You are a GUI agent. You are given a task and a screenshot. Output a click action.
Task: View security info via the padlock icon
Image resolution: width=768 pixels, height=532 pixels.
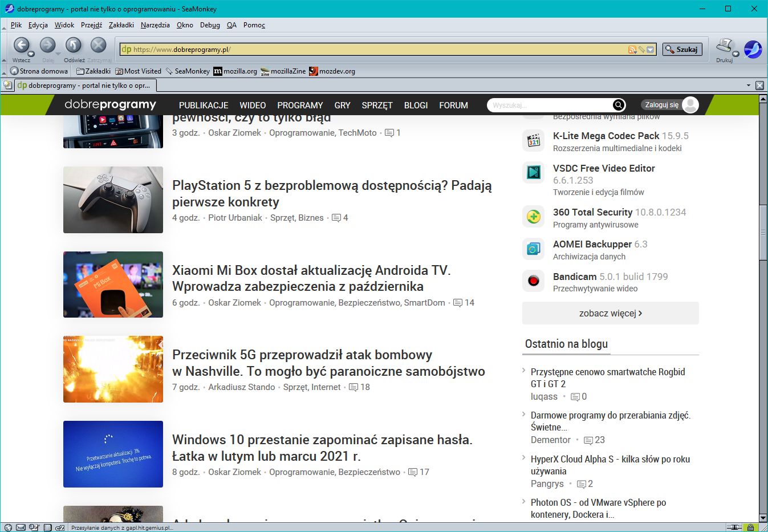751,527
